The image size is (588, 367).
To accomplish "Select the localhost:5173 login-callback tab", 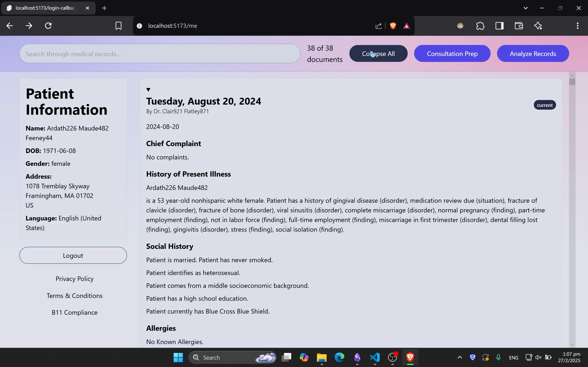I will (x=46, y=8).
